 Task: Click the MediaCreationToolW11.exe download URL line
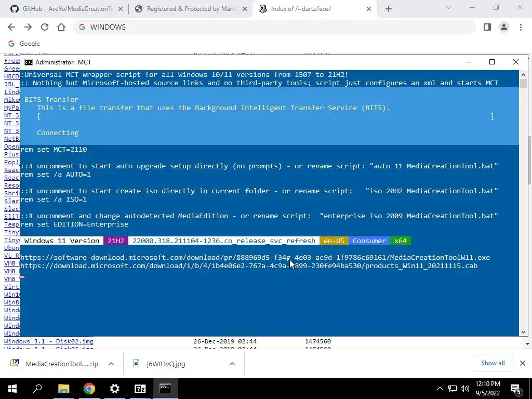[x=255, y=258]
